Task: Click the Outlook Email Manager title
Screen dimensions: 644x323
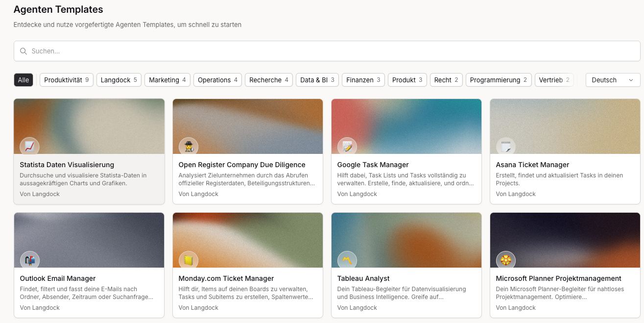Action: pos(58,278)
